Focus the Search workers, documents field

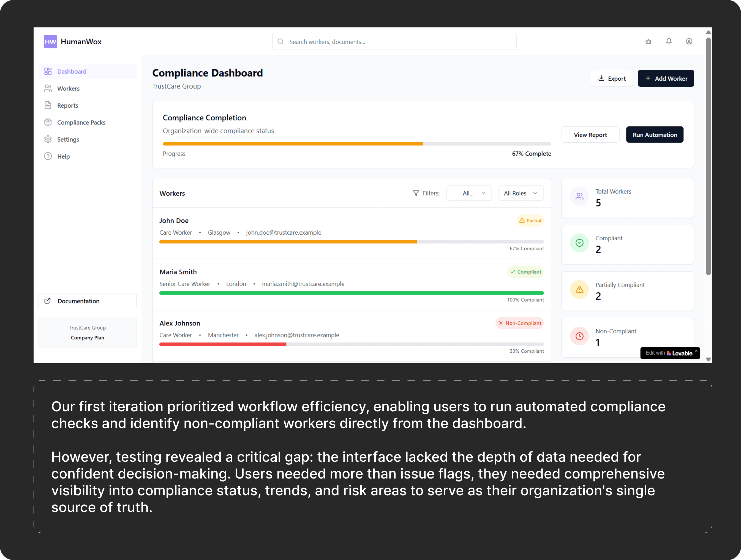click(x=394, y=42)
